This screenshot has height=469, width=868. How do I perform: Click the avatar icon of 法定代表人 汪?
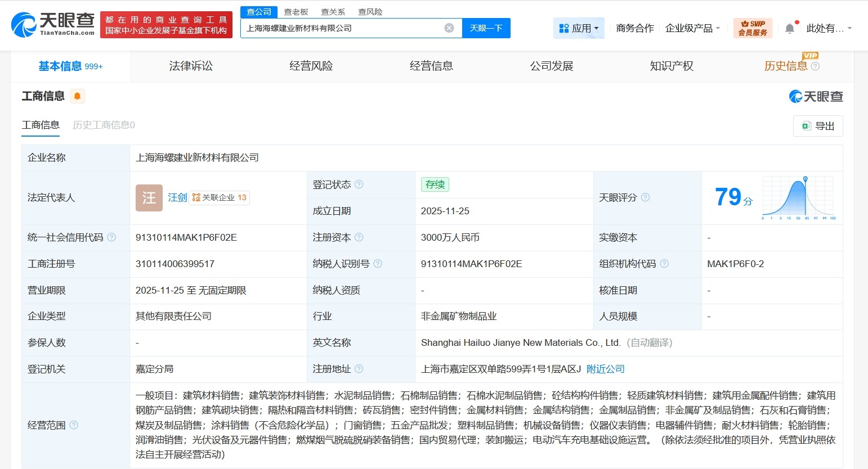(148, 198)
